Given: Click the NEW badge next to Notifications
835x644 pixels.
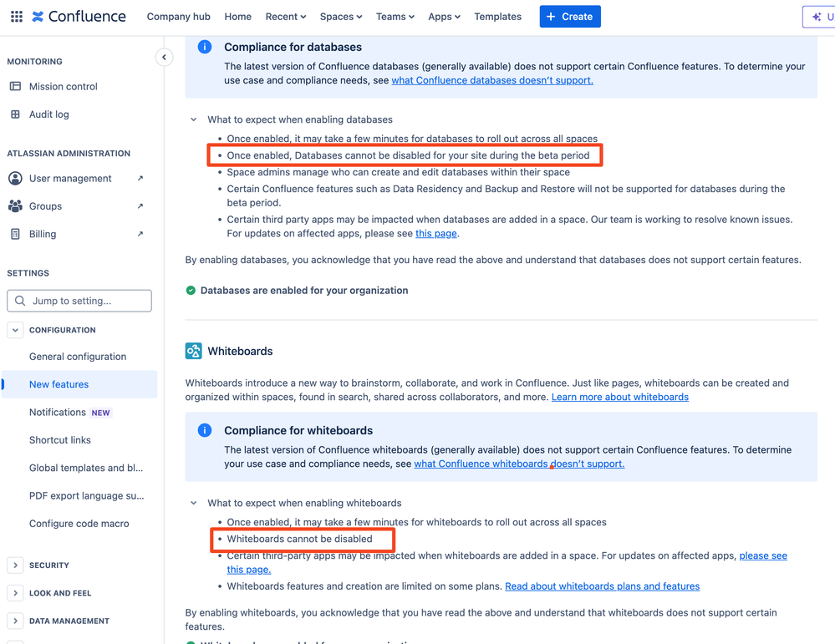Looking at the screenshot, I should click(100, 413).
